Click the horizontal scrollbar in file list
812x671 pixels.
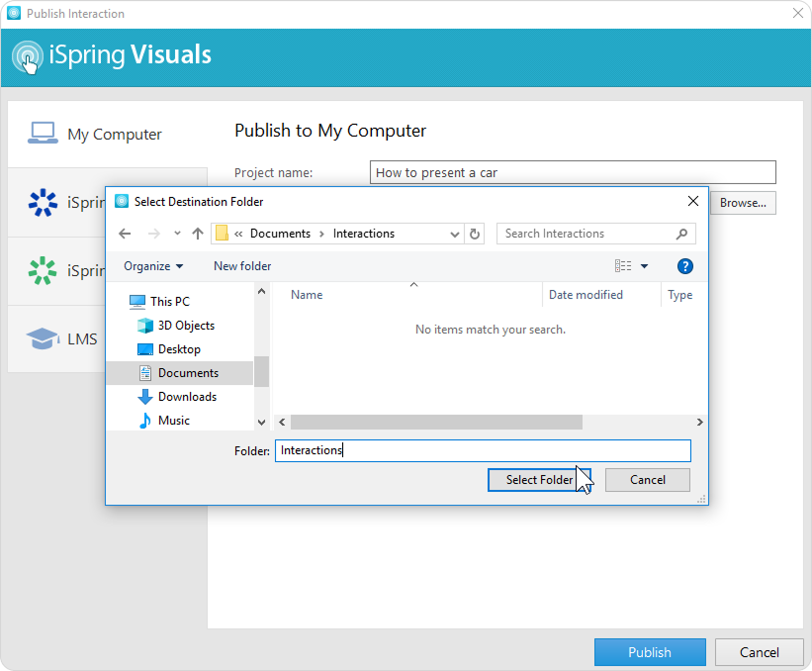click(435, 422)
